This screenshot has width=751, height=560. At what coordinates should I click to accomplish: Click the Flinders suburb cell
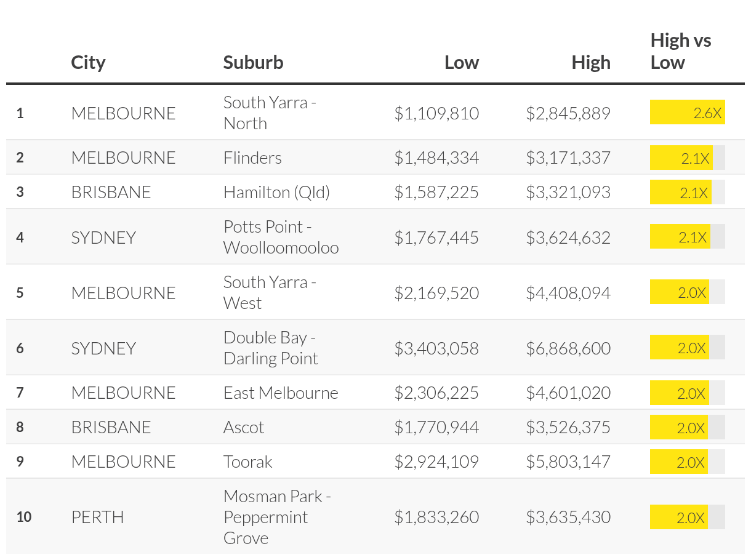(252, 158)
